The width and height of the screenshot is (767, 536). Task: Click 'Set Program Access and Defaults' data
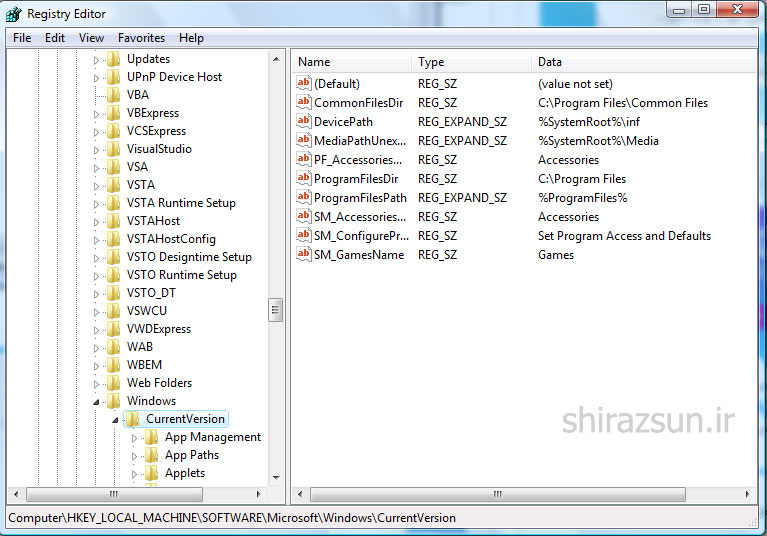624,236
